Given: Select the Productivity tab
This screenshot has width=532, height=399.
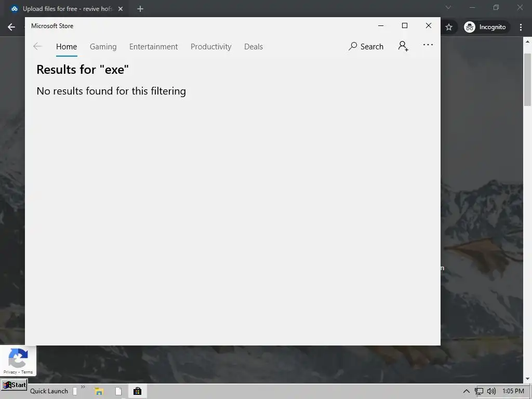Looking at the screenshot, I should (211, 46).
